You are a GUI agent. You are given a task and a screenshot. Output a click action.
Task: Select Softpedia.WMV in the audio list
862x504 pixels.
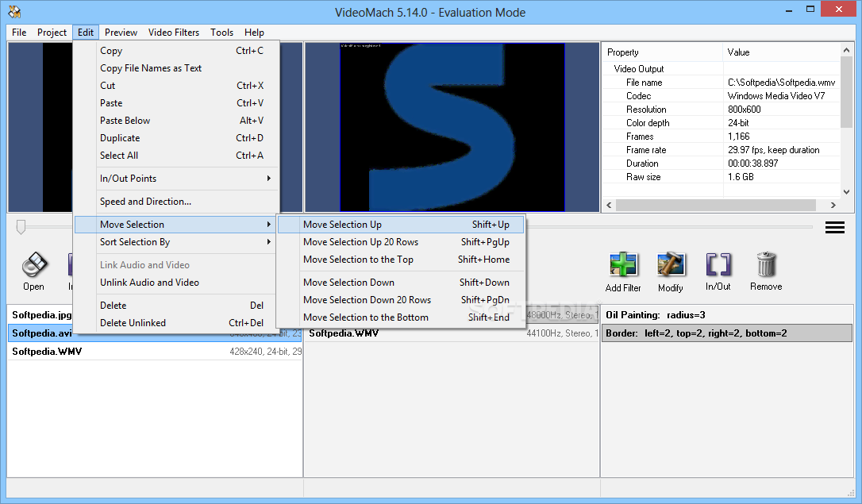[452, 333]
